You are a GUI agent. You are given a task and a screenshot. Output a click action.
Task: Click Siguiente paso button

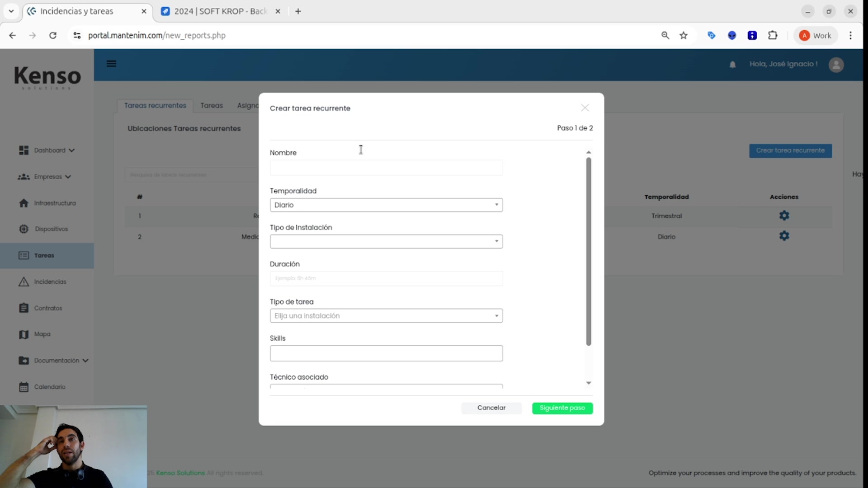click(562, 408)
